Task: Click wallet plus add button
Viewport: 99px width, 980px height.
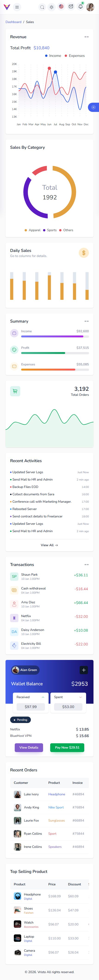Action: [84, 670]
